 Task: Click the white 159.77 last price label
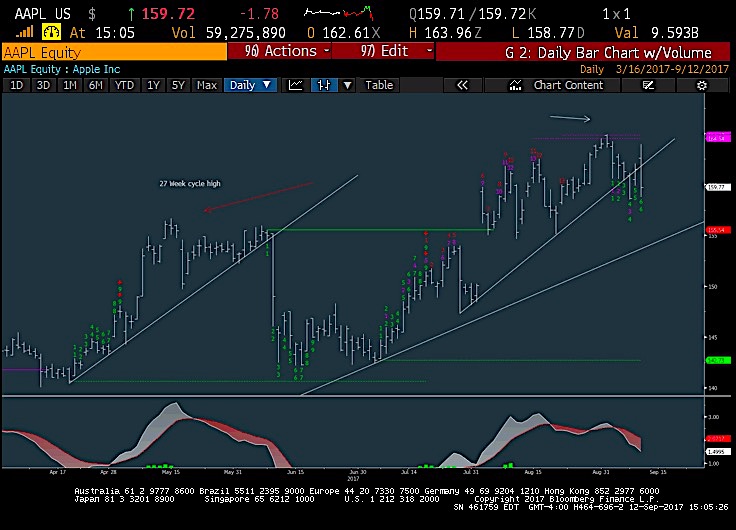(718, 187)
